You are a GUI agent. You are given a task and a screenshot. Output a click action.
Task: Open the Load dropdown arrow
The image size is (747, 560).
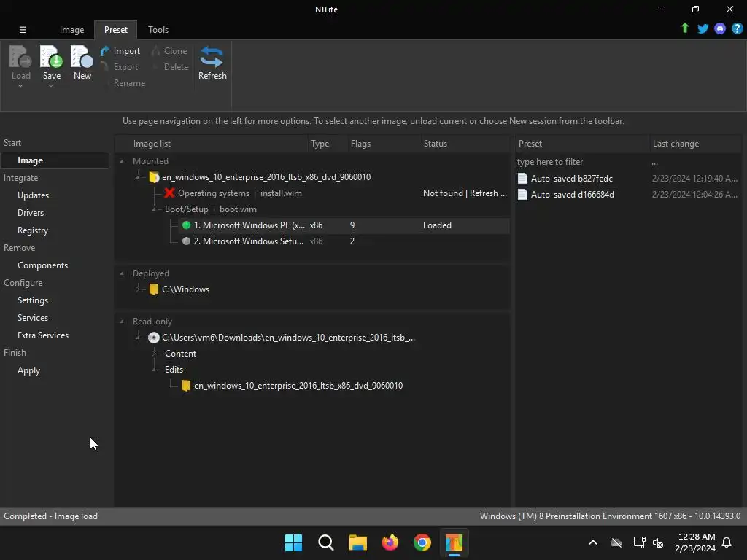(20, 86)
